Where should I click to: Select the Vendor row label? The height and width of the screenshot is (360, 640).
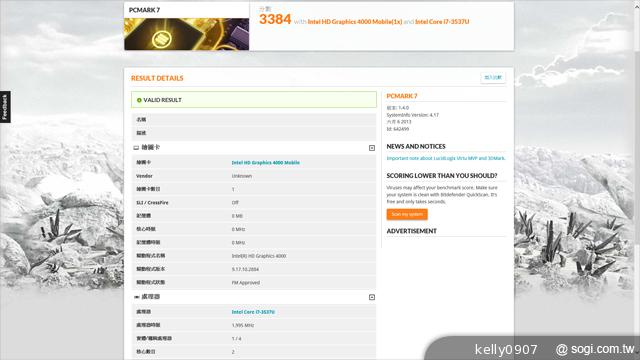[144, 176]
